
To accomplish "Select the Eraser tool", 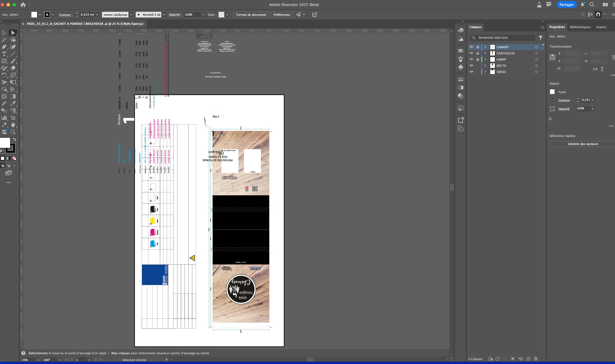I will (x=13, y=68).
